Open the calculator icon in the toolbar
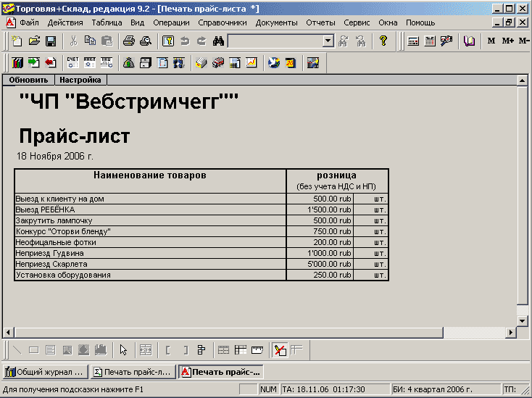Screen dimensions: 532x398 tap(413, 41)
